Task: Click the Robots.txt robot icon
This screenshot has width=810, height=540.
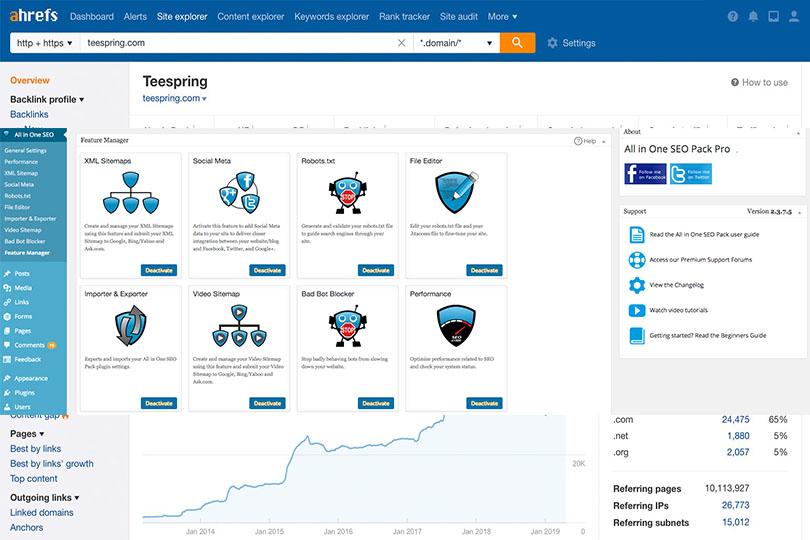Action: point(348,193)
